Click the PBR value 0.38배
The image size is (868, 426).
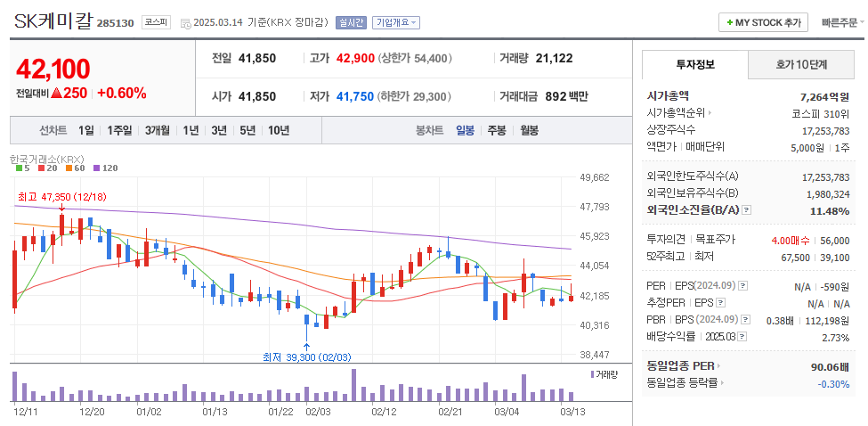point(780,321)
